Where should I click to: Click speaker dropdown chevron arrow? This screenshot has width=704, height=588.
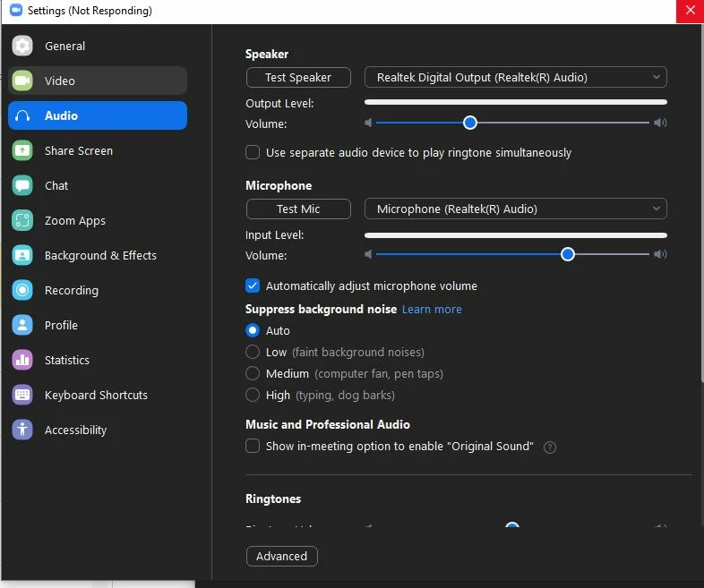[x=656, y=77]
